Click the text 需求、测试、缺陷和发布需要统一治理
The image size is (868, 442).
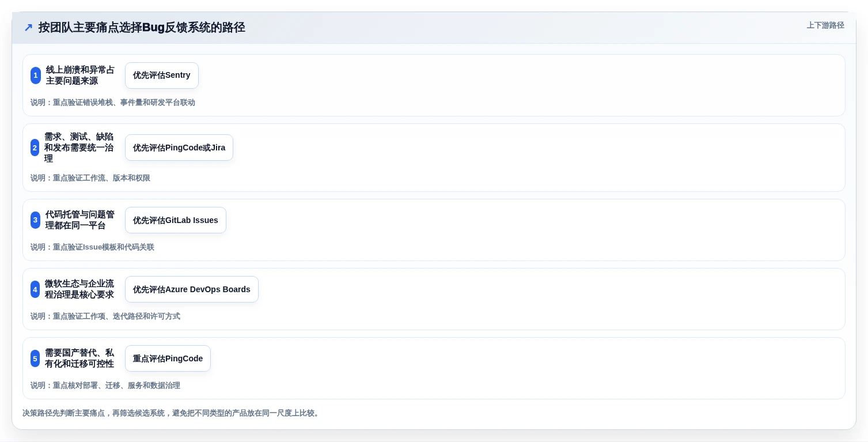79,148
